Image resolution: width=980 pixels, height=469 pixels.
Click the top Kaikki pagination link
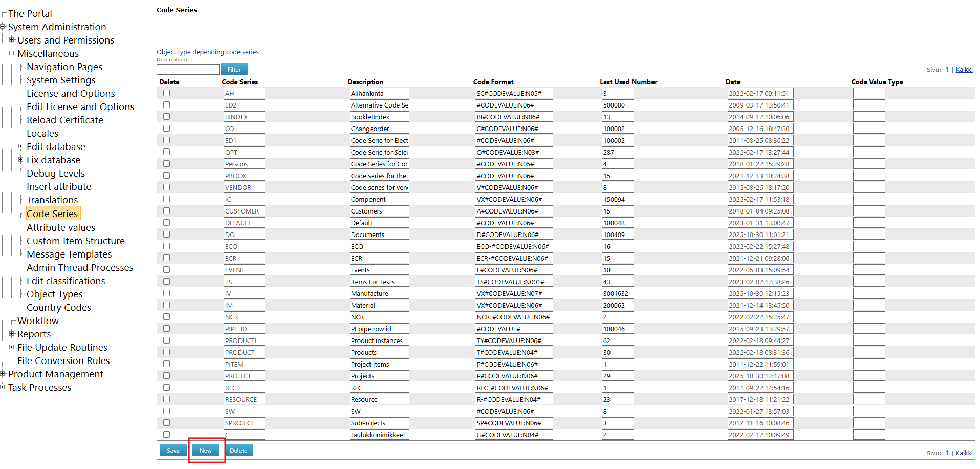click(964, 70)
